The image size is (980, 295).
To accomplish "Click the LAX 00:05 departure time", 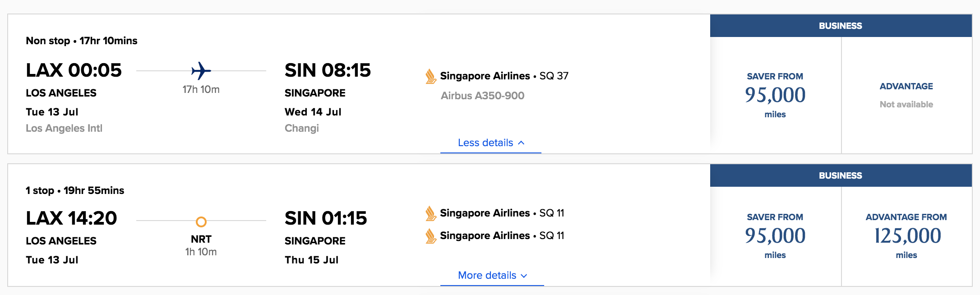I will [74, 70].
